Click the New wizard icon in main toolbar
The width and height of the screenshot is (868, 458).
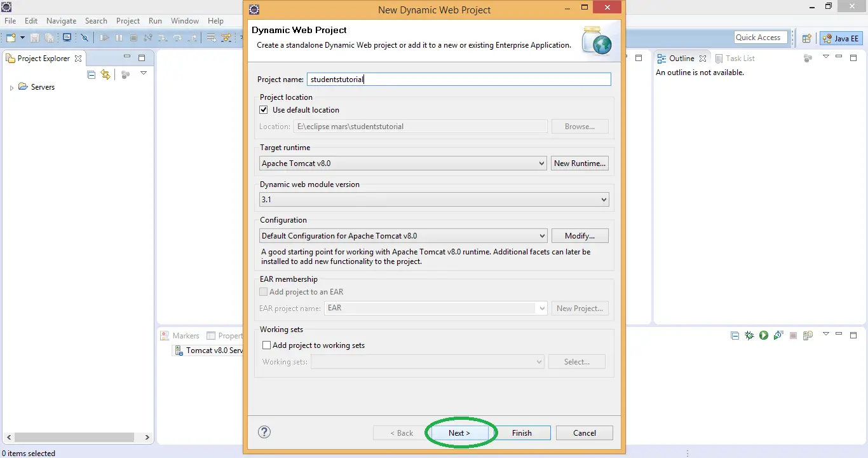(11, 38)
